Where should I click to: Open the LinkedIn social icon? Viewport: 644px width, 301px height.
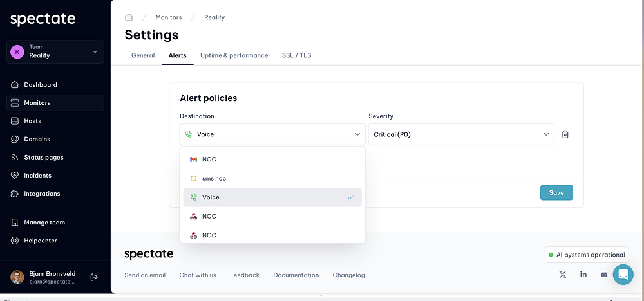point(583,275)
